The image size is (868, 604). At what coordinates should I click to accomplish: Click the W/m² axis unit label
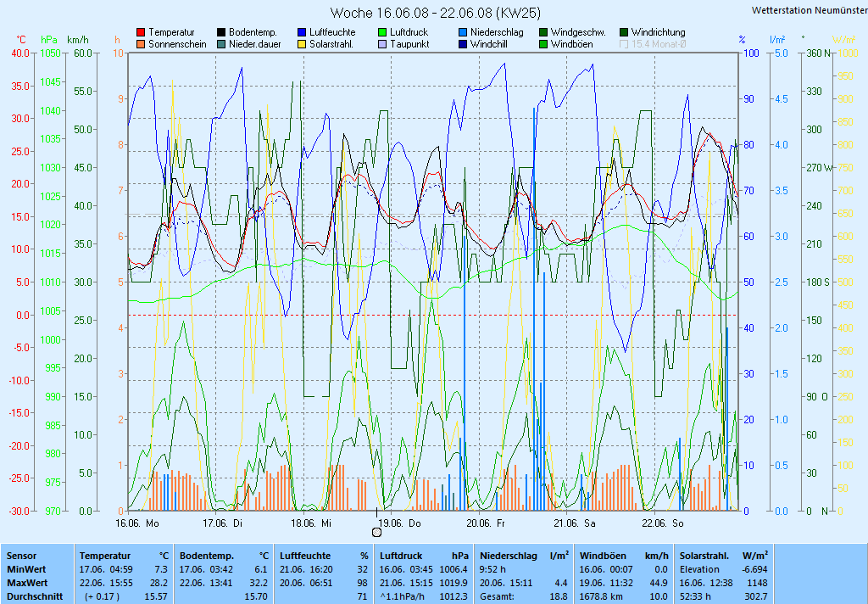click(844, 39)
